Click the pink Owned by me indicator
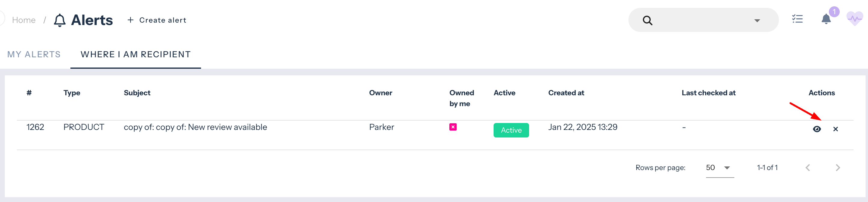868x202 pixels. 453,127
